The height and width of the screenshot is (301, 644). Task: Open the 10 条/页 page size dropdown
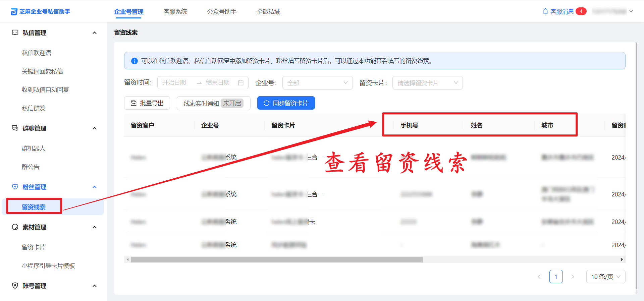606,277
